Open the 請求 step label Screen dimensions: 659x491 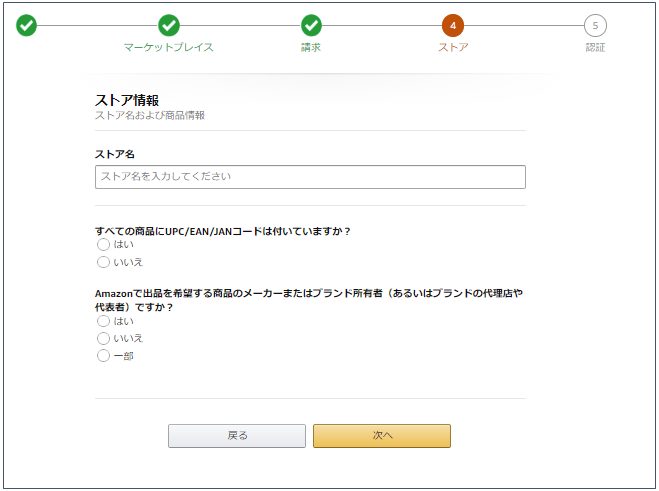(x=311, y=47)
